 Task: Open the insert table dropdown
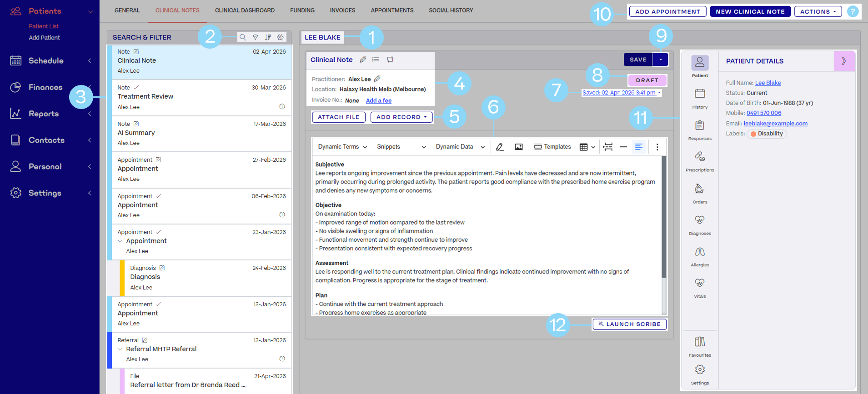click(x=587, y=147)
